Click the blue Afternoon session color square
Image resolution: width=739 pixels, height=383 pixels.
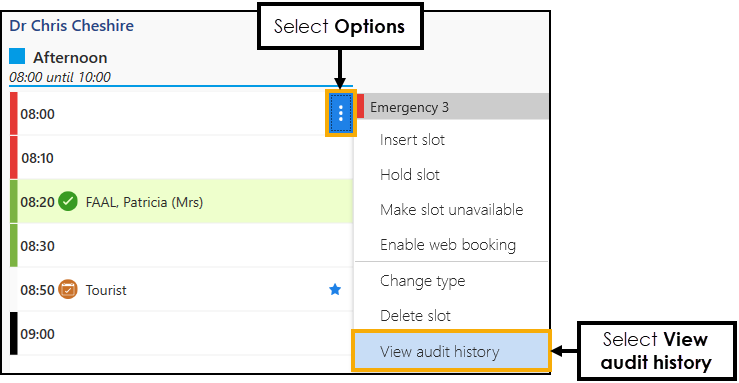(17, 56)
